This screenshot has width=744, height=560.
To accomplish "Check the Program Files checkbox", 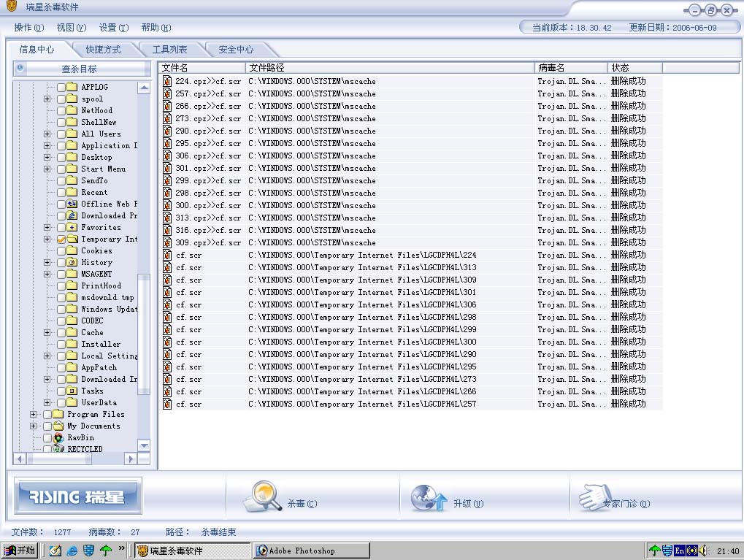I will [x=47, y=414].
